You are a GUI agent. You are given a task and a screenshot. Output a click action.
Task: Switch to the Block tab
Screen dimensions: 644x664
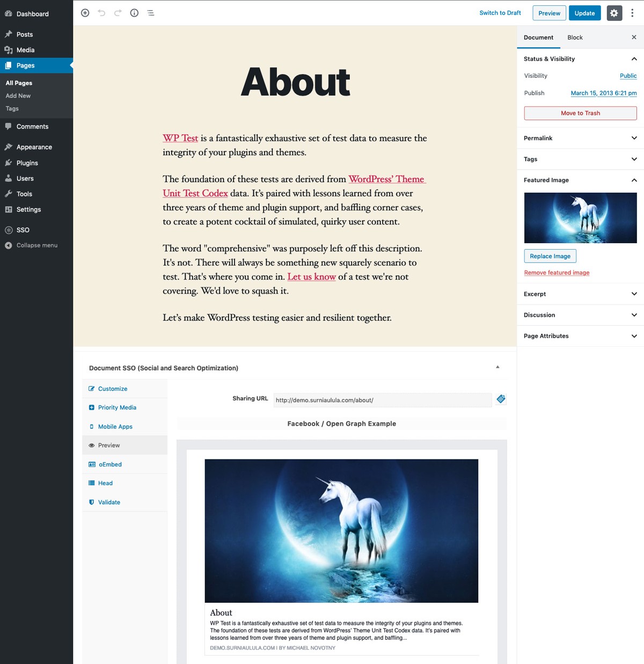click(x=575, y=38)
